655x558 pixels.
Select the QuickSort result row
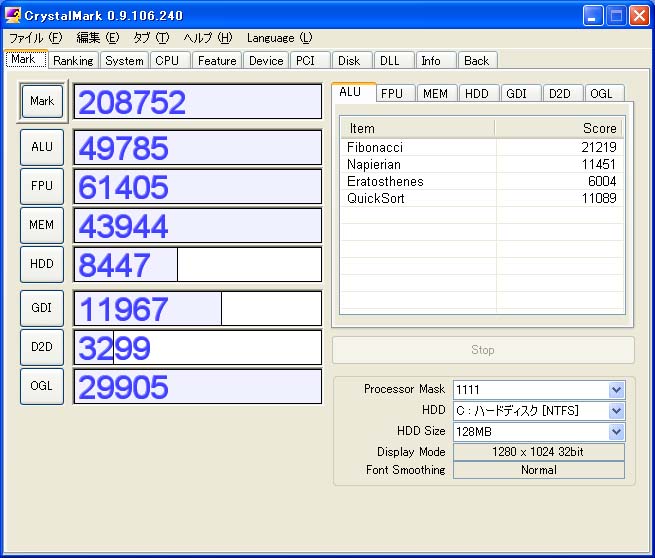tap(482, 198)
